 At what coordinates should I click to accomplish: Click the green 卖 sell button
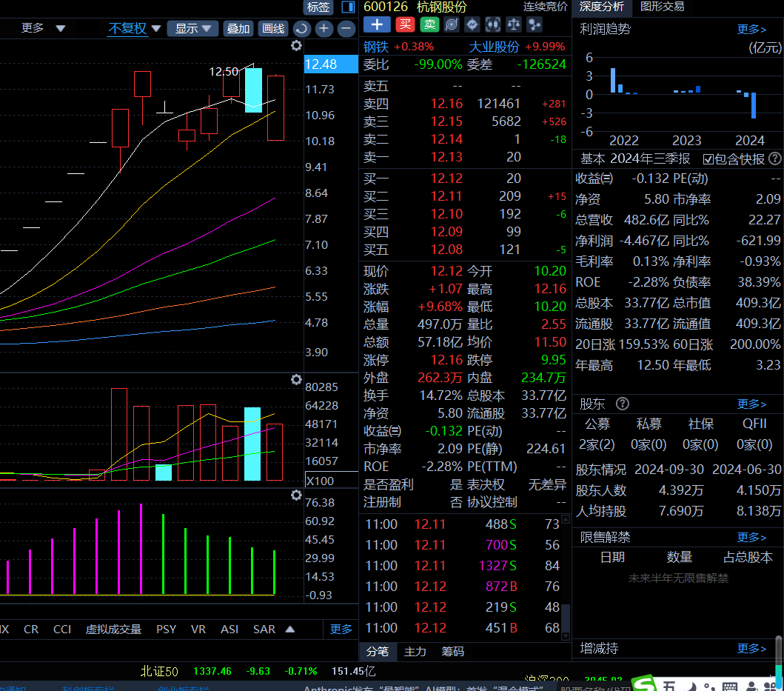tap(429, 24)
